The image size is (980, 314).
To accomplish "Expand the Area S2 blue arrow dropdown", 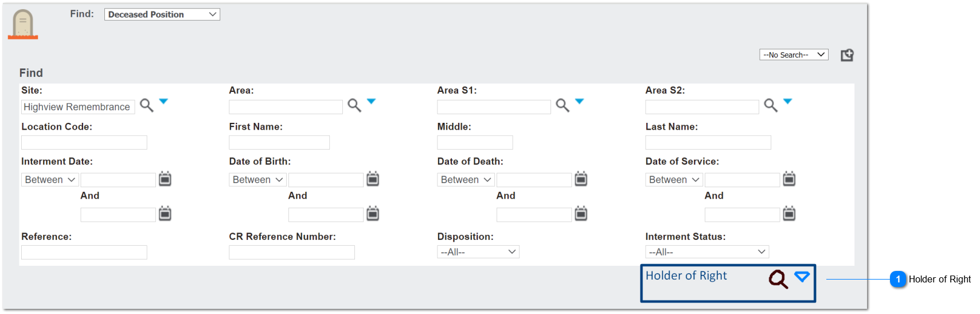I will (x=787, y=101).
